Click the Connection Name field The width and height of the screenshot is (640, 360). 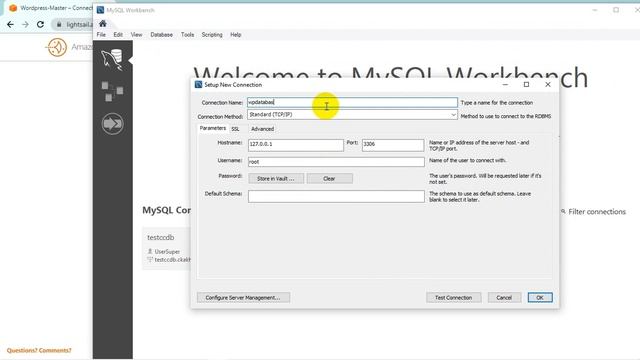coord(353,102)
